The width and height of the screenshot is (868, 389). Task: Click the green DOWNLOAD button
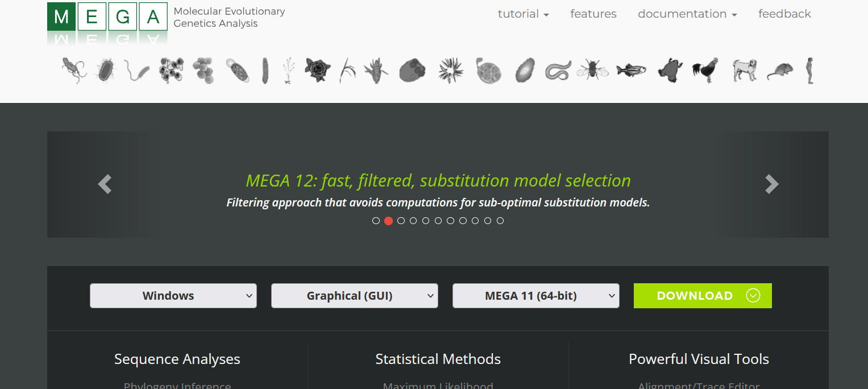pos(703,296)
